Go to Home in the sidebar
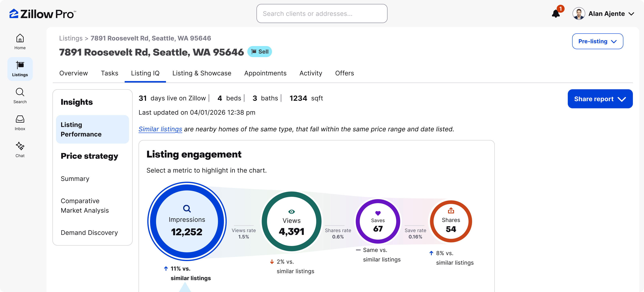This screenshot has width=644, height=292. 20,42
